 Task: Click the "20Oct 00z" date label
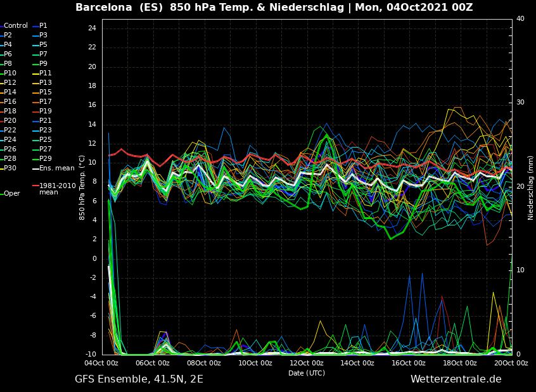[511, 363]
